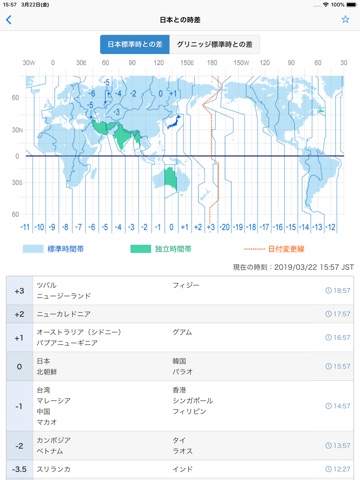360x480 pixels.
Task: Click the +2 offset cell in table
Action: 19,314
